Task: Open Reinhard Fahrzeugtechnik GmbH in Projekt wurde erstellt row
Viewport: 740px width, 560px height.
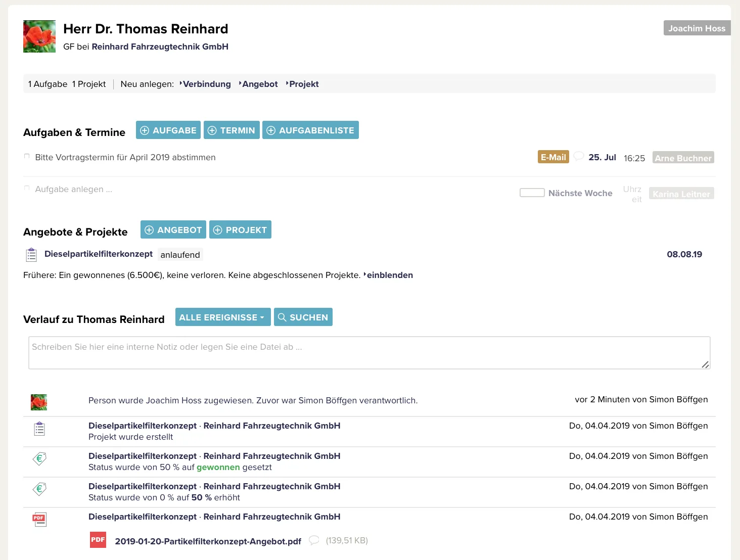Action: 272,426
